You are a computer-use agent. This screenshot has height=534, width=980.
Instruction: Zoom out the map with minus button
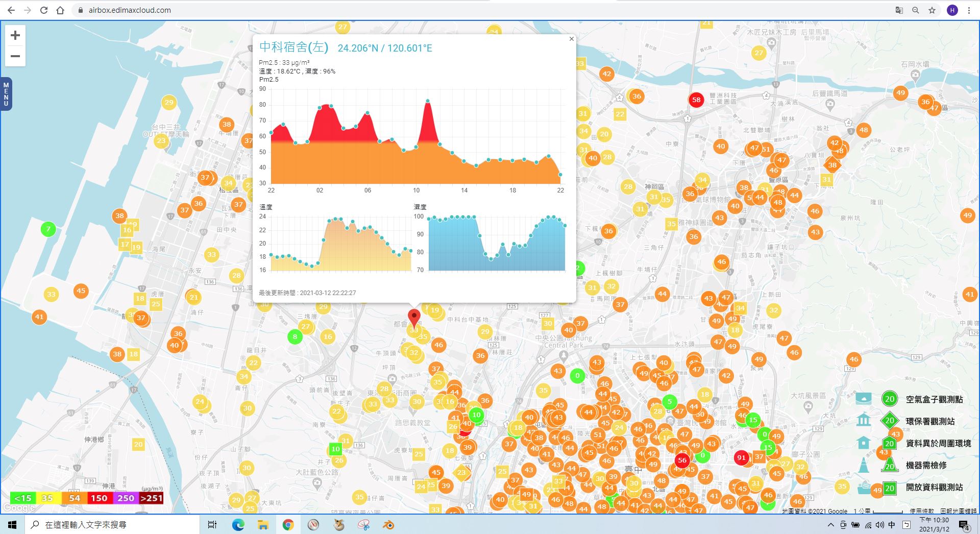(15, 56)
